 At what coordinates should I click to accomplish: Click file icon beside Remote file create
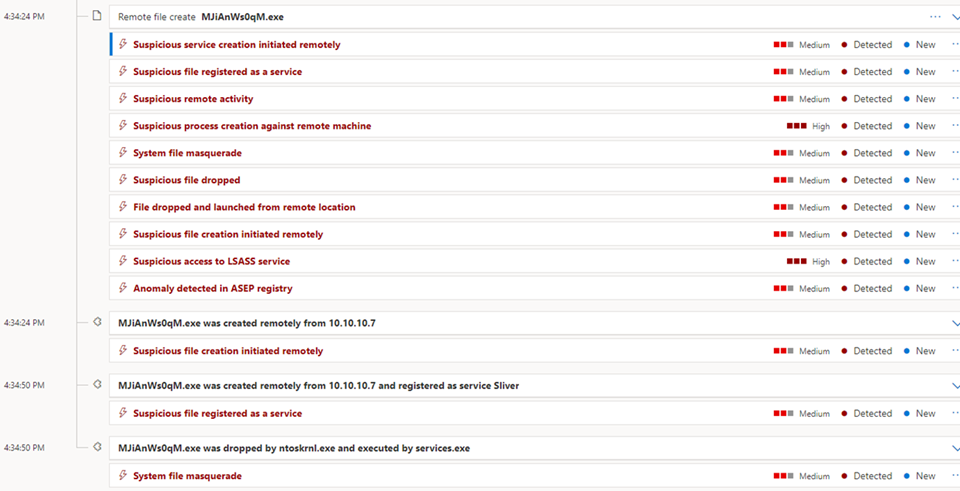point(97,16)
